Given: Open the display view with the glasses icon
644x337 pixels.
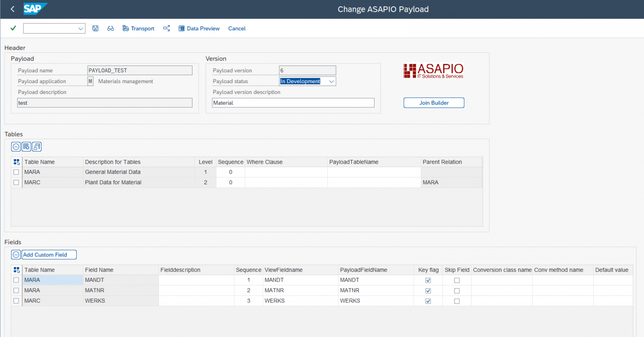Looking at the screenshot, I should click(110, 28).
